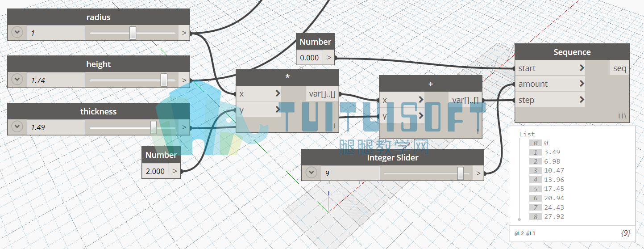The height and width of the screenshot is (249, 644).
Task: Select list item value 10.47
Action: [554, 170]
